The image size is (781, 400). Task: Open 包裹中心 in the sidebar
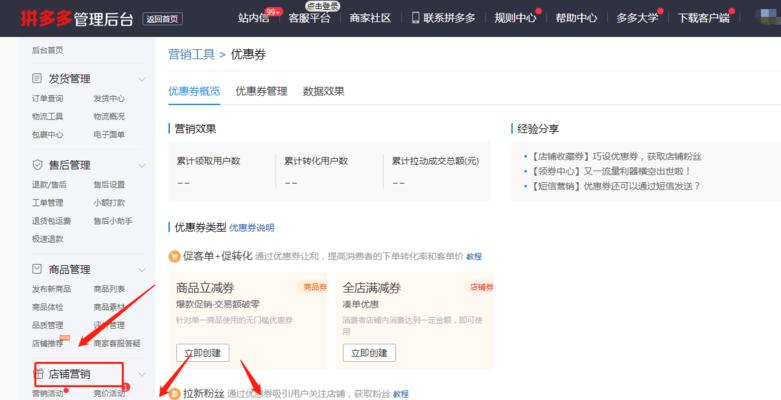tap(48, 134)
